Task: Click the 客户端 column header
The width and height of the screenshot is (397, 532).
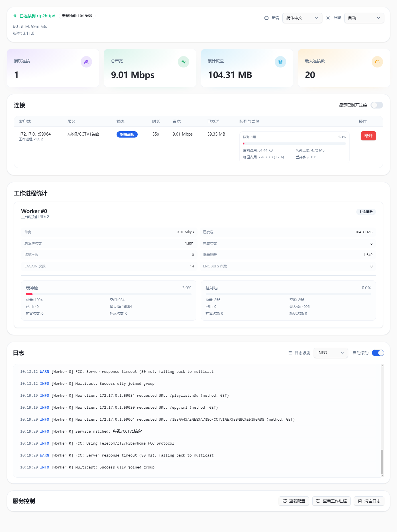Action: click(25, 121)
